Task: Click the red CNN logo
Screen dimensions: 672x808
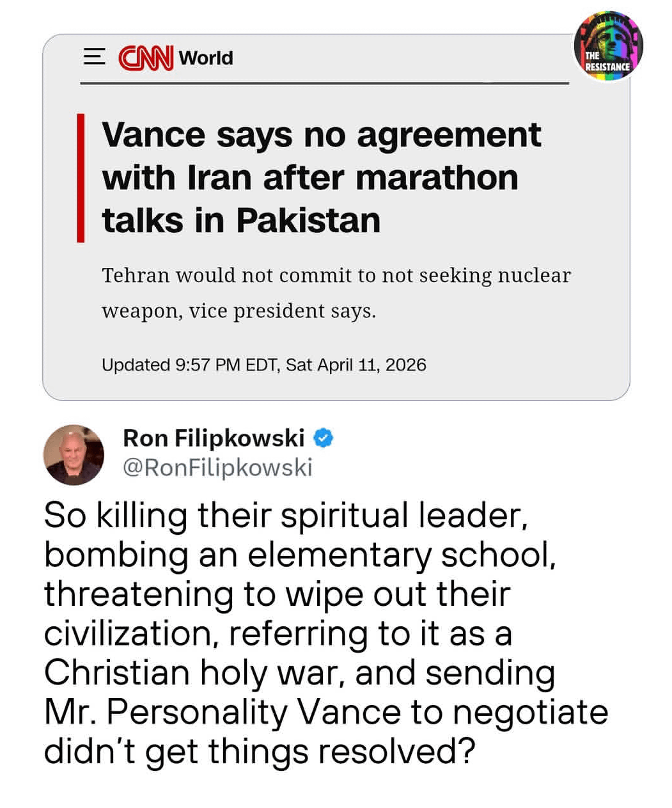Action: [146, 58]
